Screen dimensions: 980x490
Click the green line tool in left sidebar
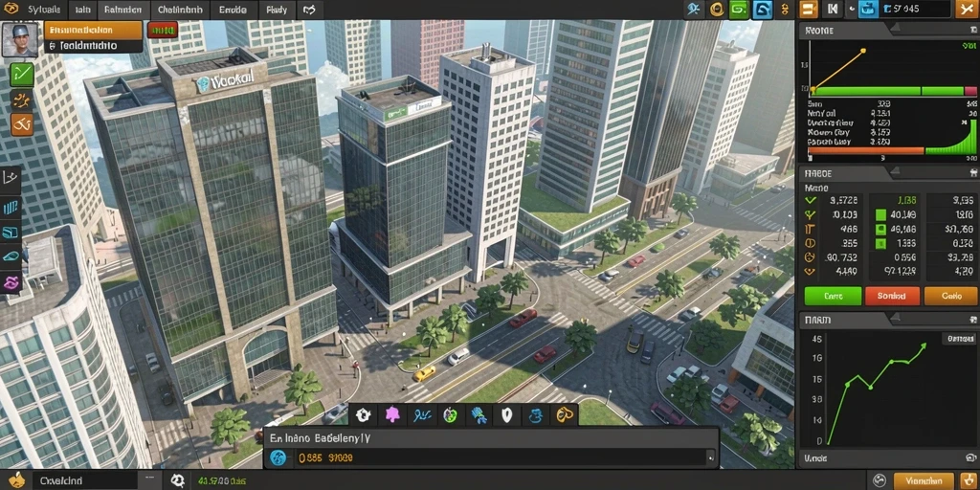[x=22, y=75]
